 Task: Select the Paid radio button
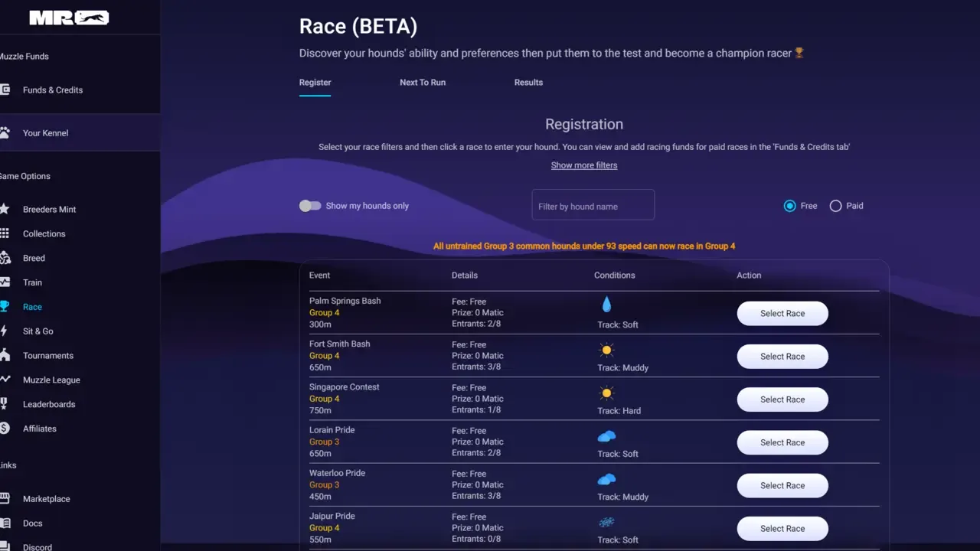(835, 206)
